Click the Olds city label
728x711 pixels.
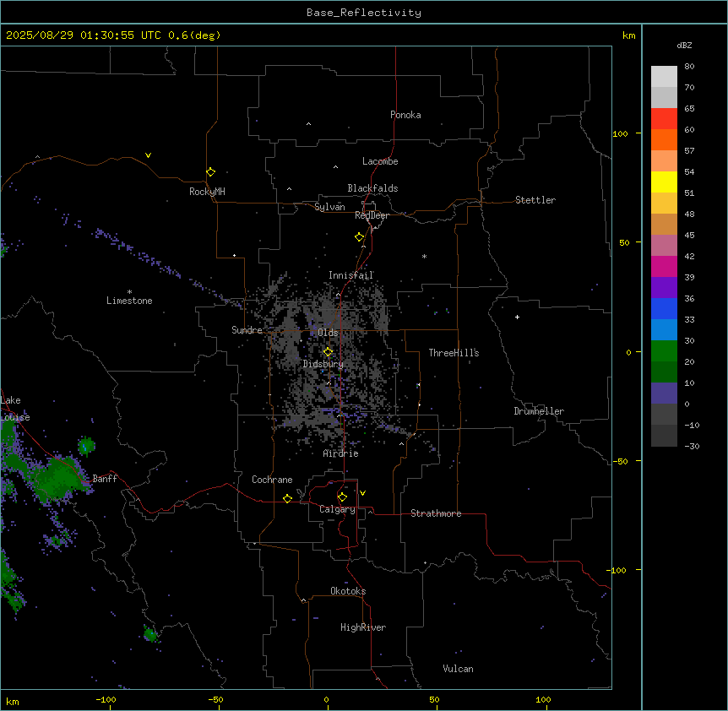[x=328, y=333]
